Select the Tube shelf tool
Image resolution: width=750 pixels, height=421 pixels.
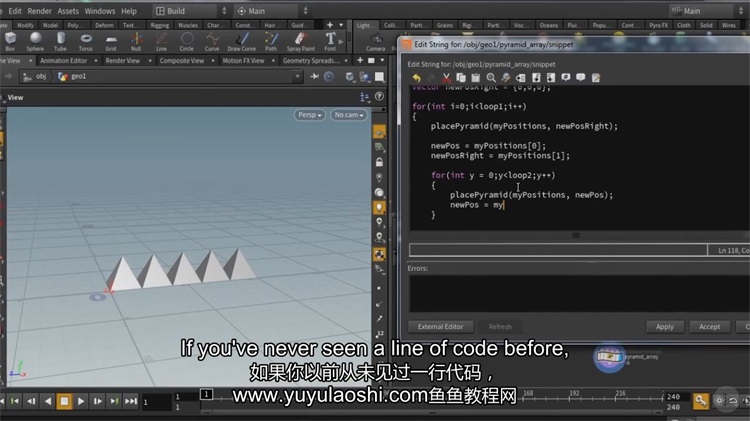coord(60,41)
